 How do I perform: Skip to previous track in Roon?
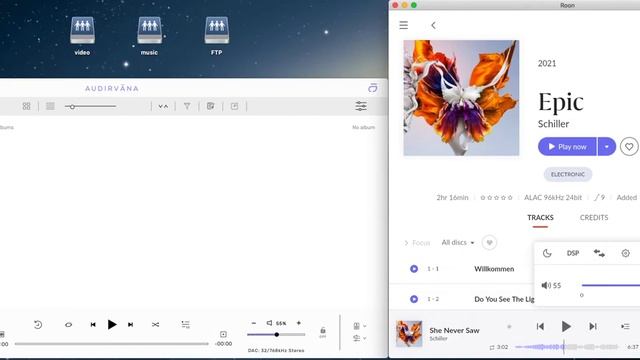pos(540,326)
